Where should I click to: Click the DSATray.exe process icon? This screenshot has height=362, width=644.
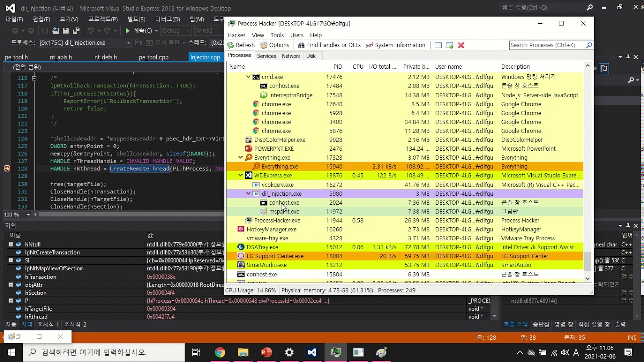pyautogui.click(x=241, y=247)
